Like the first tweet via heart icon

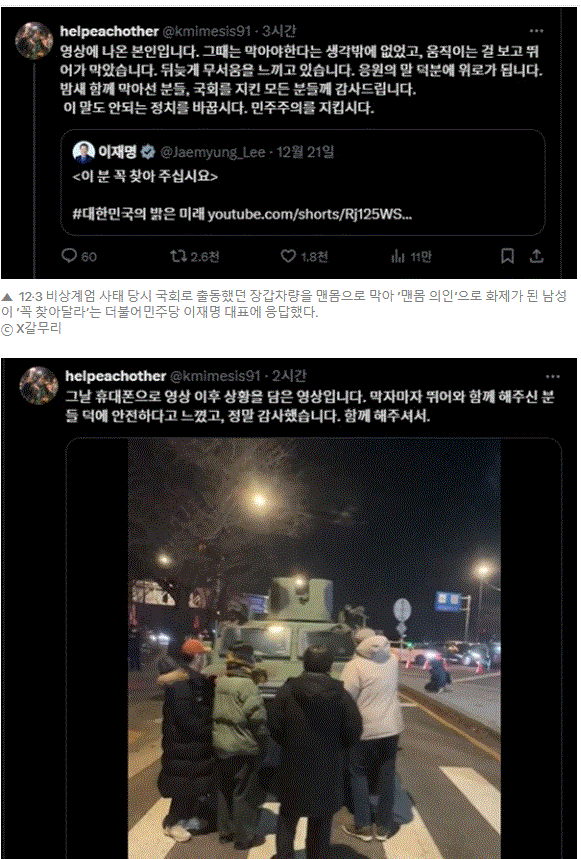[x=288, y=256]
